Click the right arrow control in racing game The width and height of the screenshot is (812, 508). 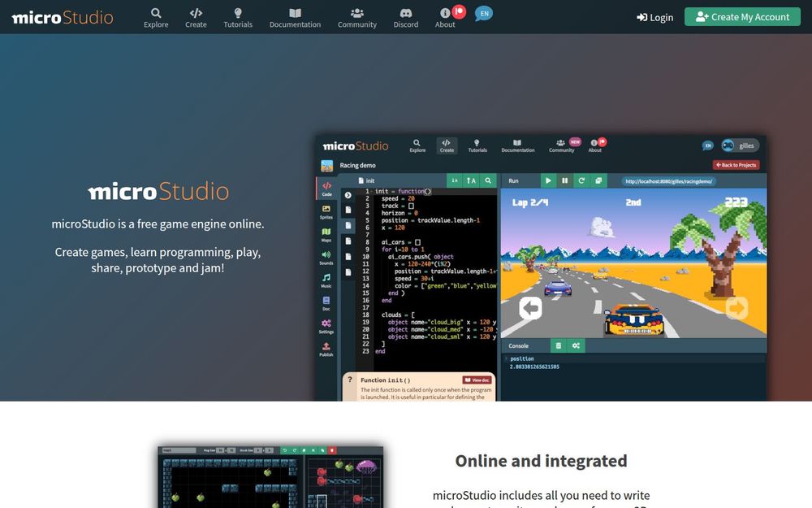click(x=736, y=308)
